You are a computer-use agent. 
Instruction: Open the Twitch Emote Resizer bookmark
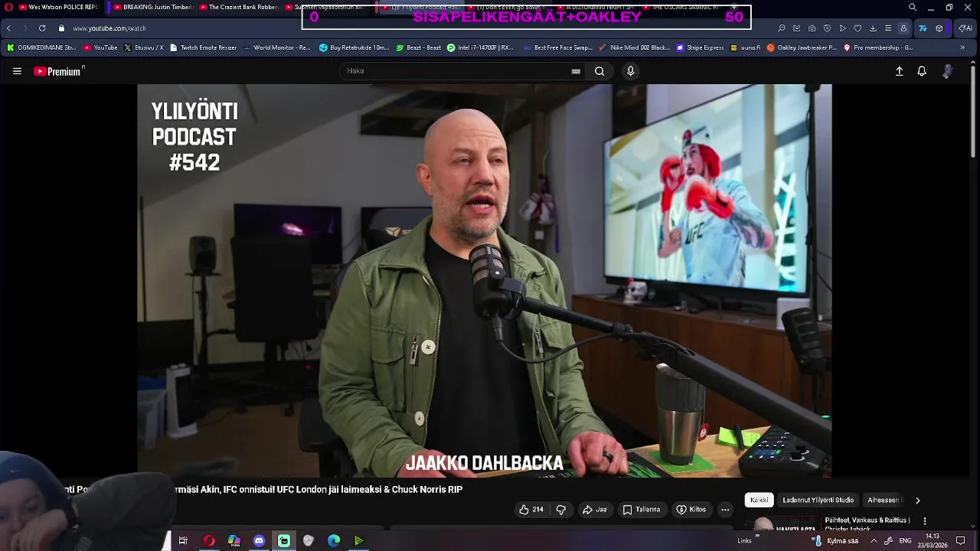pos(203,47)
